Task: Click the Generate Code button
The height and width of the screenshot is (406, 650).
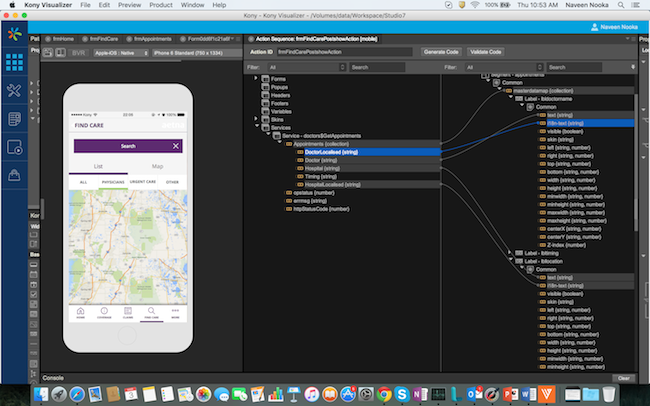Action: (x=441, y=52)
